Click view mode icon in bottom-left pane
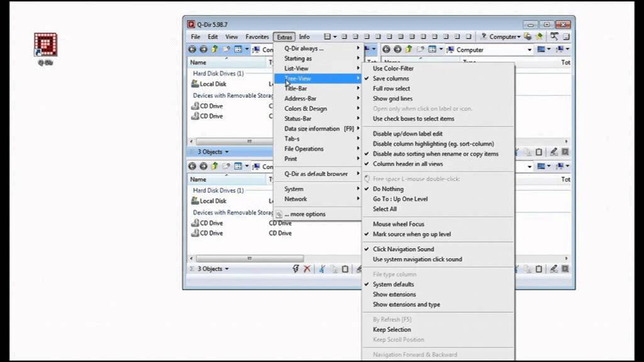644x362 pixels. (238, 166)
